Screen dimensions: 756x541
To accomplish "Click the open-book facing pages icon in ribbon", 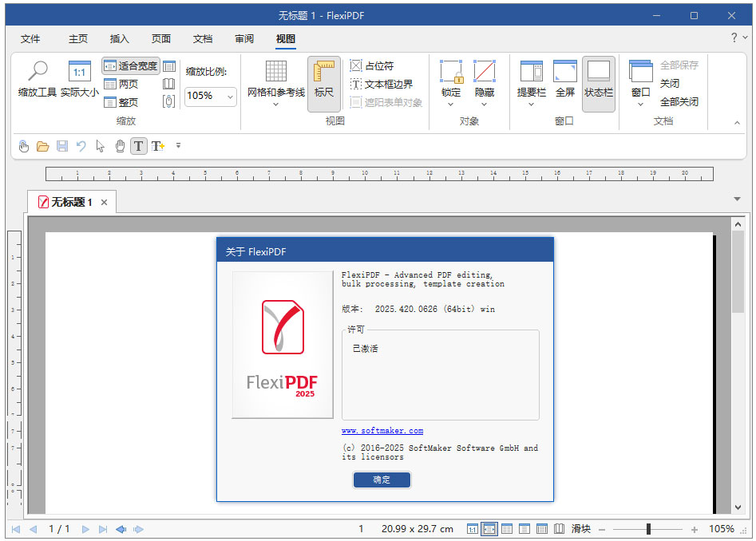I will click(168, 84).
